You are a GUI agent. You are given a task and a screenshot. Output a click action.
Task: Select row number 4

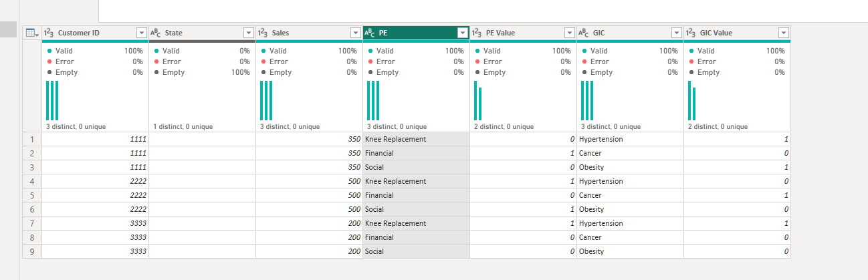(x=32, y=181)
